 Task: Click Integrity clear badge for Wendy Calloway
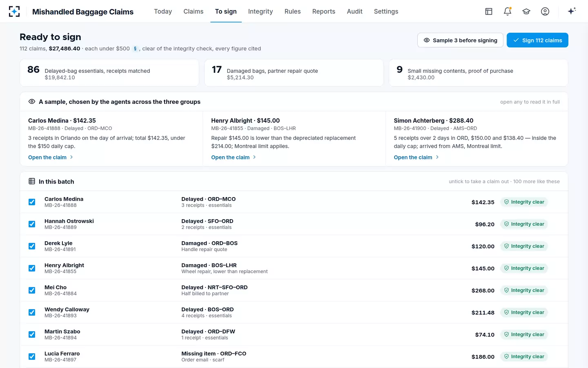tap(524, 312)
